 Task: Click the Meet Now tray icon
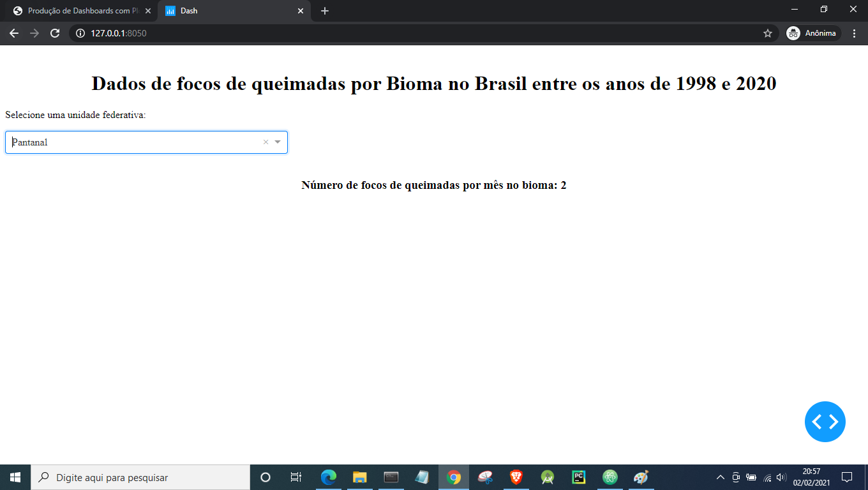click(736, 477)
